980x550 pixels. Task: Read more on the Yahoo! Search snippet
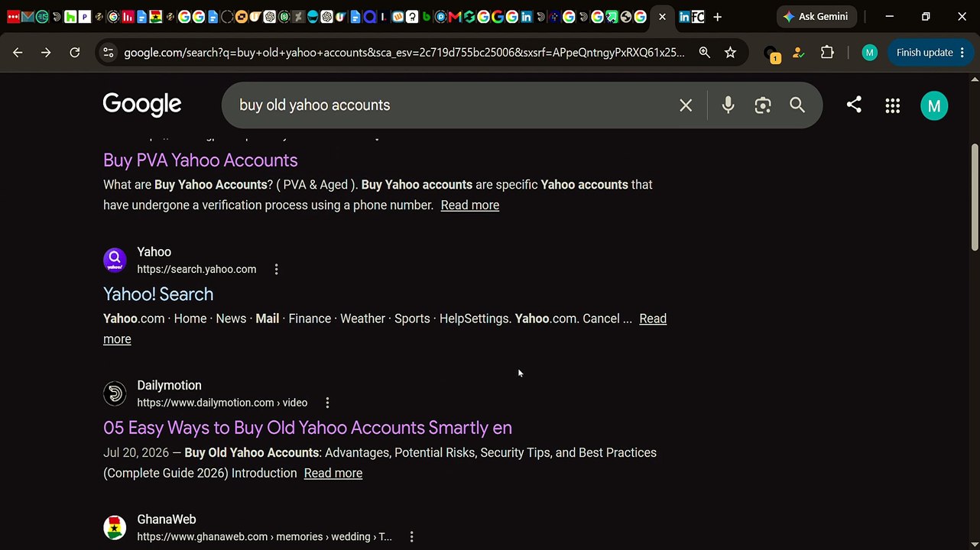point(653,319)
